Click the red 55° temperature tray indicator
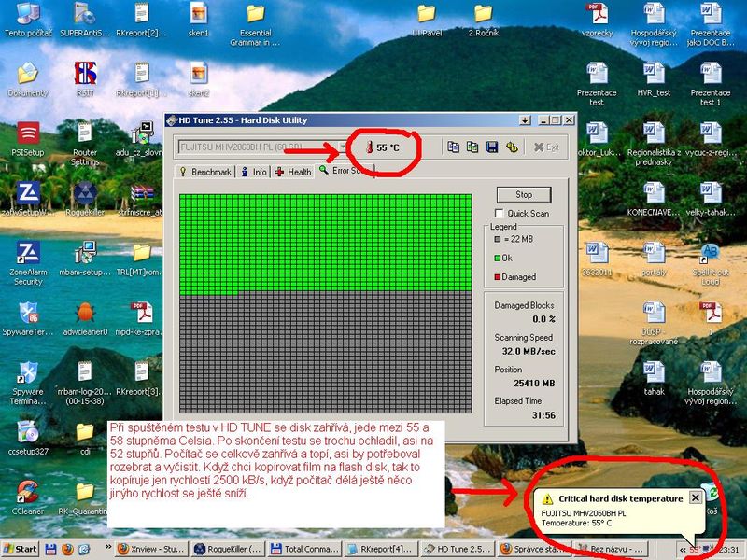This screenshot has height=560, width=747. pos(695,550)
